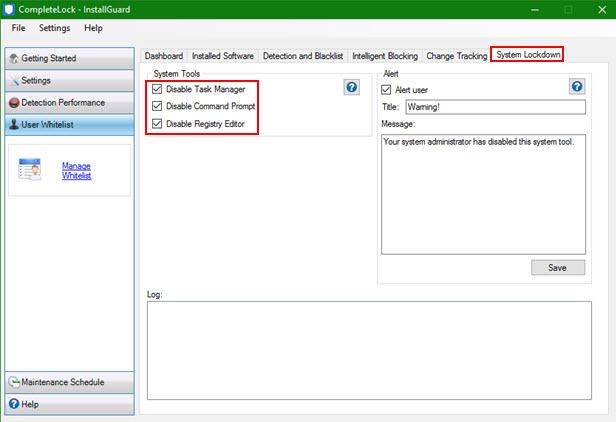616x422 pixels.
Task: Open the Alert section help icon
Action: (577, 86)
